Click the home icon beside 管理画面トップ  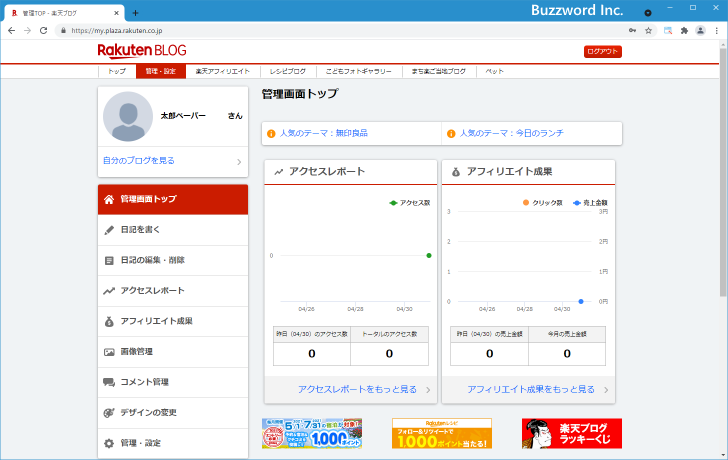coord(109,199)
